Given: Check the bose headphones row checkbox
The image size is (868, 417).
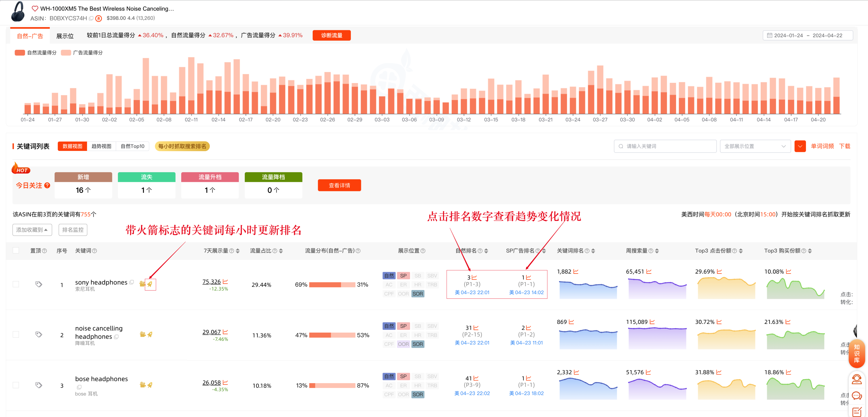Looking at the screenshot, I should (x=16, y=385).
